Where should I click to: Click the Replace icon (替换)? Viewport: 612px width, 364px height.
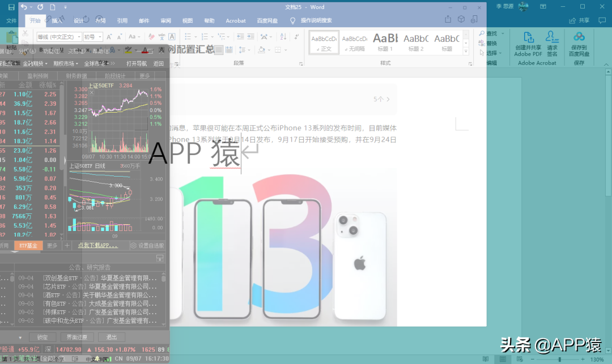click(482, 43)
